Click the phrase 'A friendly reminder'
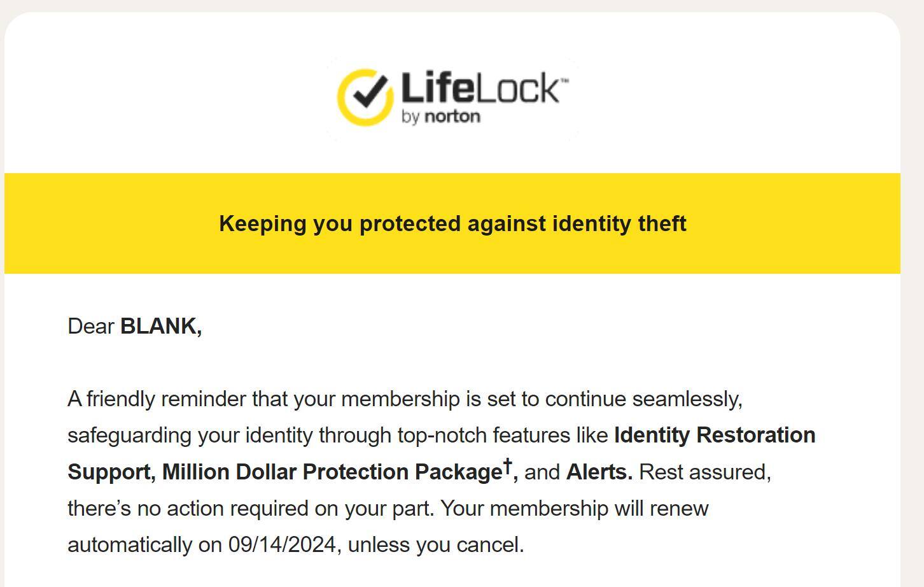Screen dimensions: 924x587 [x=157, y=399]
